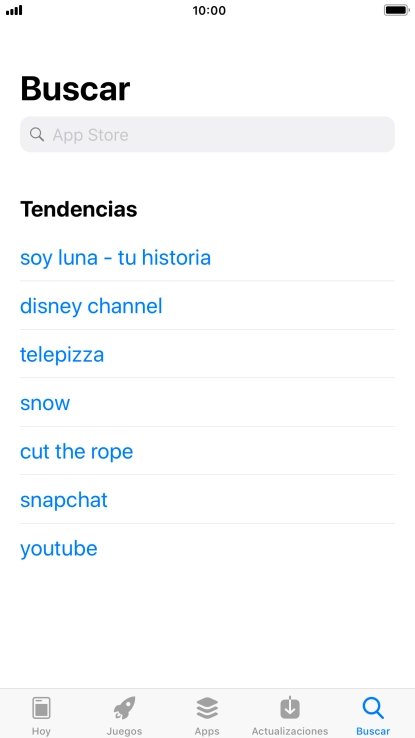The width and height of the screenshot is (415, 738).
Task: Tap the Buscar page heading
Action: [75, 88]
